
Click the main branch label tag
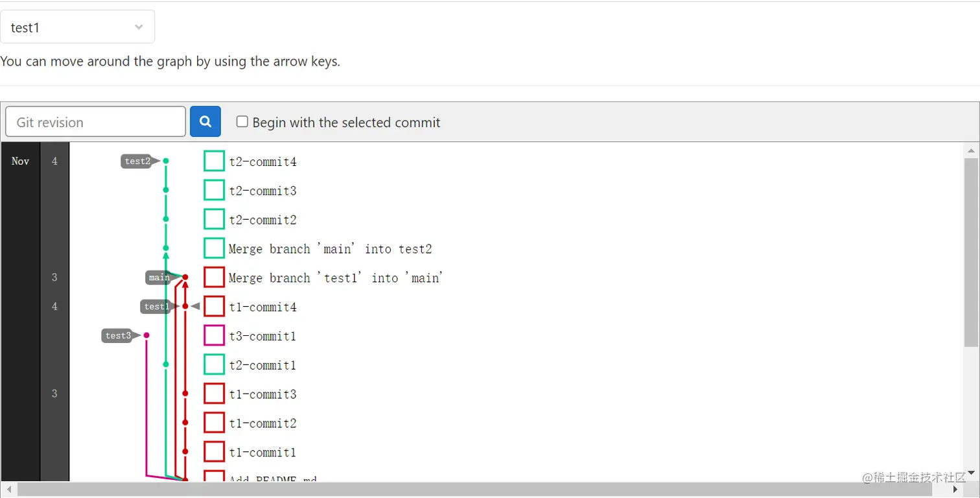(159, 278)
